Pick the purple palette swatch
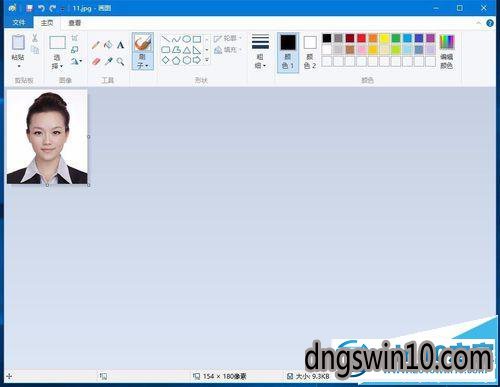500x387 pixels. pyautogui.click(x=430, y=38)
